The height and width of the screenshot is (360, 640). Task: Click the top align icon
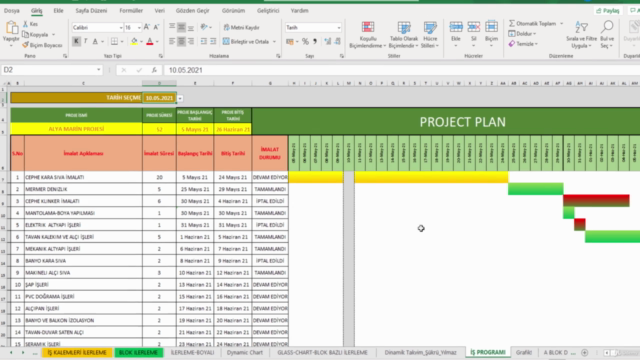click(172, 27)
